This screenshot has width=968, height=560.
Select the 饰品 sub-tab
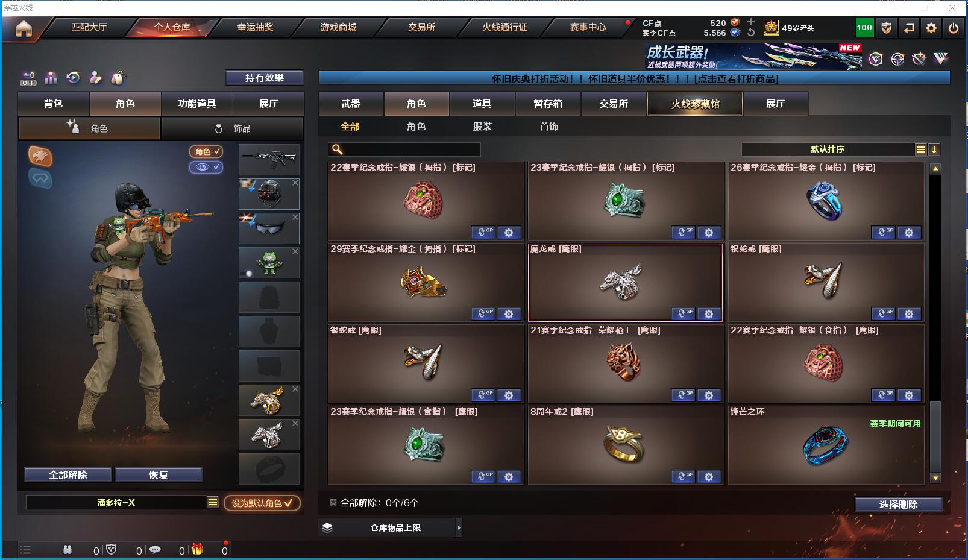click(x=233, y=128)
